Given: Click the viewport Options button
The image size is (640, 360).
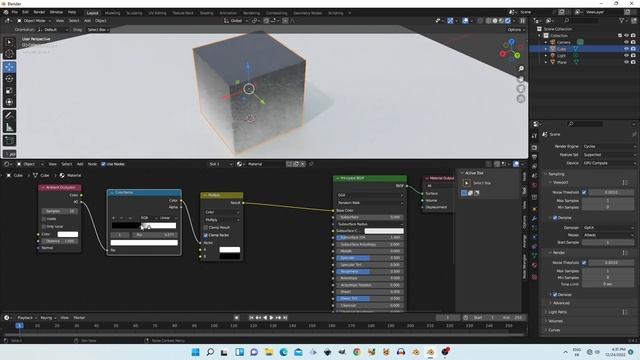Looking at the screenshot, I should click(x=515, y=30).
